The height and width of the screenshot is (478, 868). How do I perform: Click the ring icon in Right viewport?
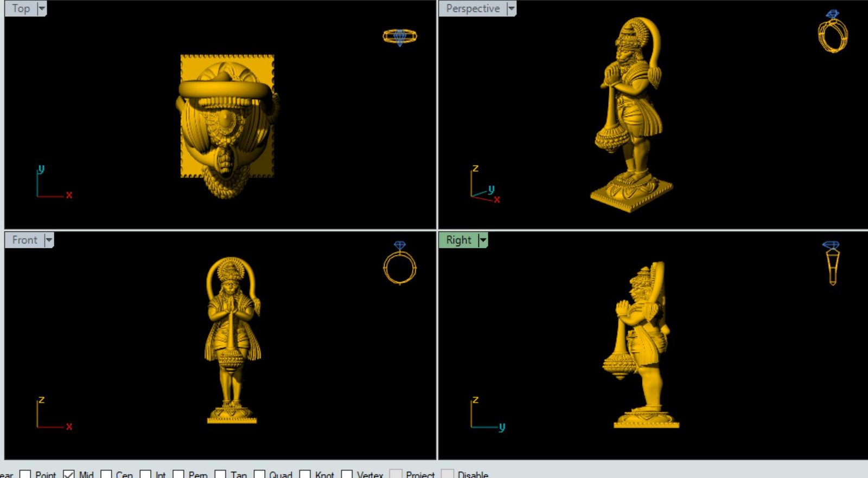pyautogui.click(x=832, y=263)
